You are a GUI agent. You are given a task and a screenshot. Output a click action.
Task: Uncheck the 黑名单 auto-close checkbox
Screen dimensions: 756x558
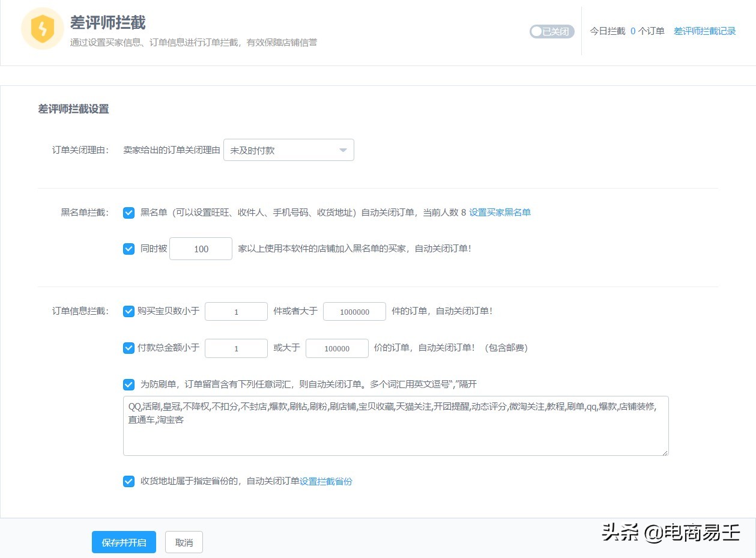tap(129, 213)
